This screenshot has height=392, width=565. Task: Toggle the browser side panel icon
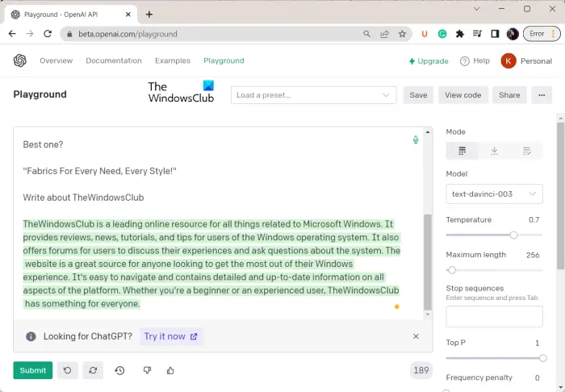click(495, 34)
